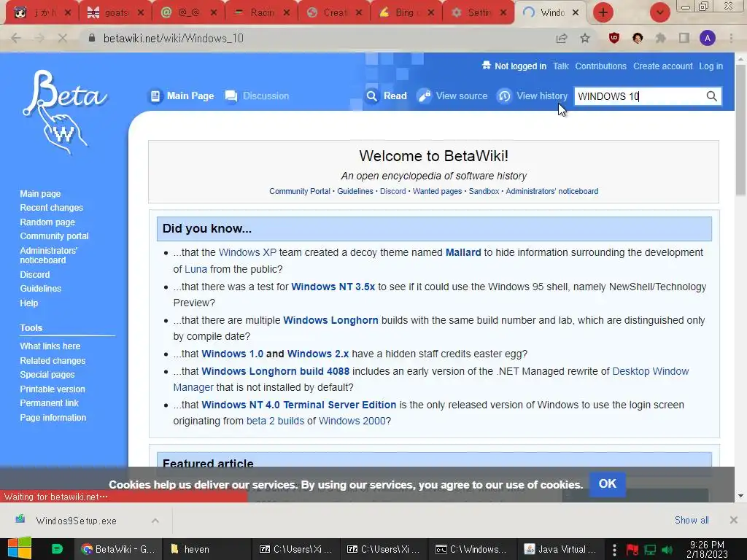Bookmark this page with the star icon
The width and height of the screenshot is (747, 560).
585,38
